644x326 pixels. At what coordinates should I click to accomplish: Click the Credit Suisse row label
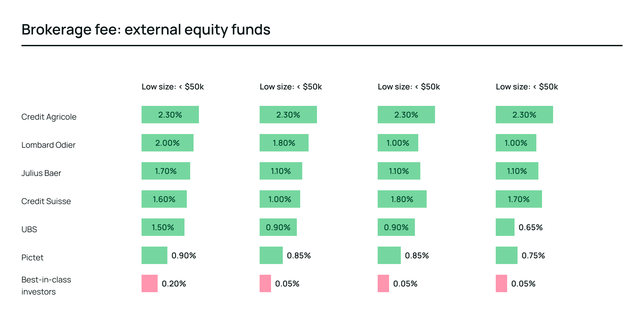click(x=46, y=201)
